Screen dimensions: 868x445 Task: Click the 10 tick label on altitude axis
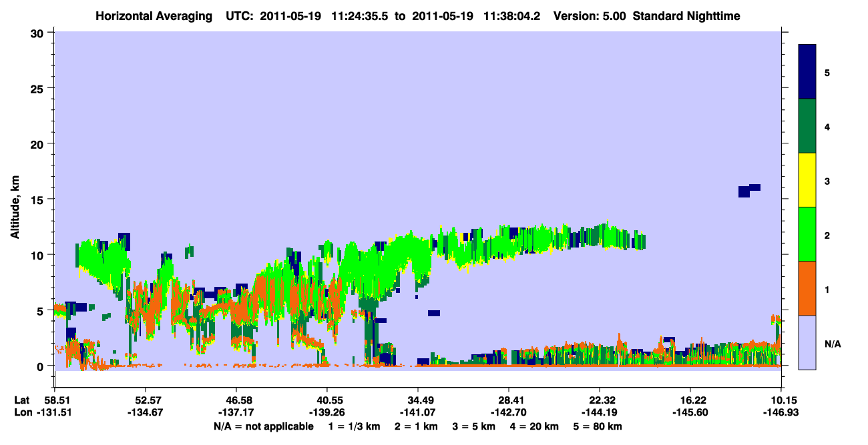[x=37, y=255]
